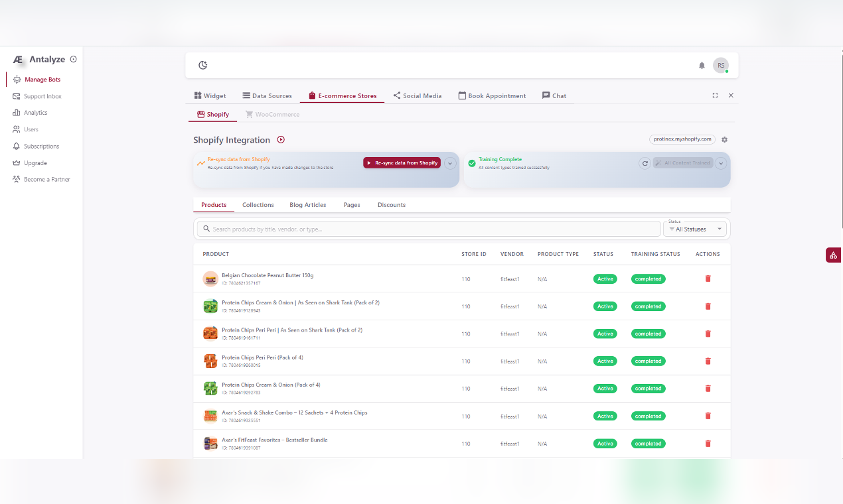Switch to Blog Articles tab
The image size is (843, 504).
pyautogui.click(x=308, y=205)
